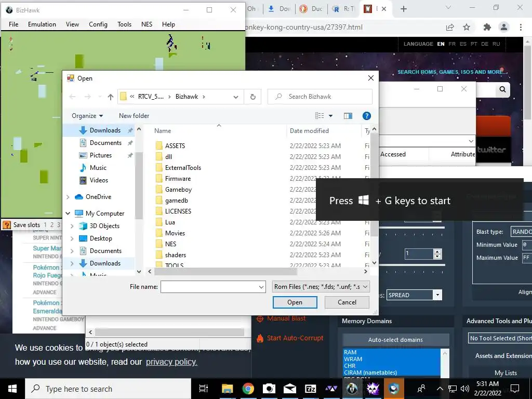Select the shaders folder

click(176, 255)
